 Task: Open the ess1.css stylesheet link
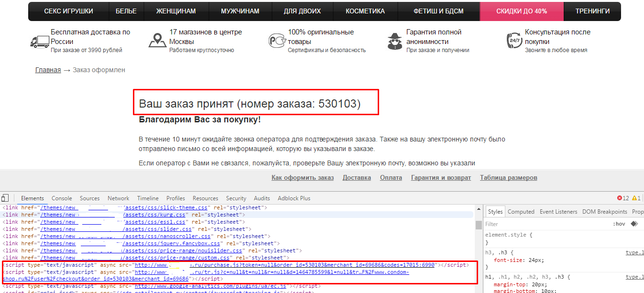(113, 222)
